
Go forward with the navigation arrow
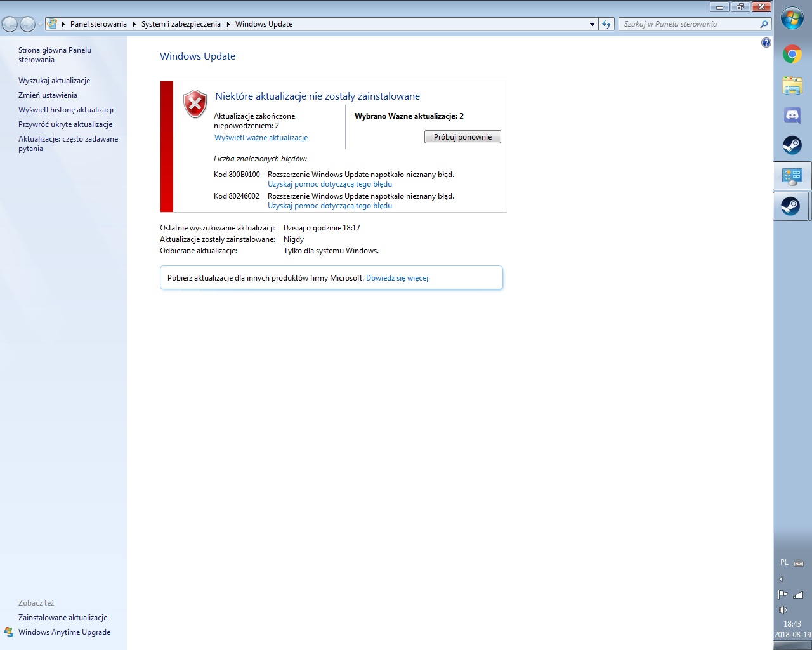27,24
